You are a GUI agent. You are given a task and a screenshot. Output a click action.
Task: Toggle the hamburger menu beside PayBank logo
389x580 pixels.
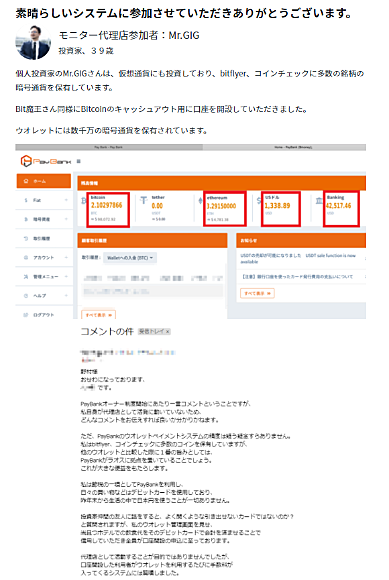[78, 161]
